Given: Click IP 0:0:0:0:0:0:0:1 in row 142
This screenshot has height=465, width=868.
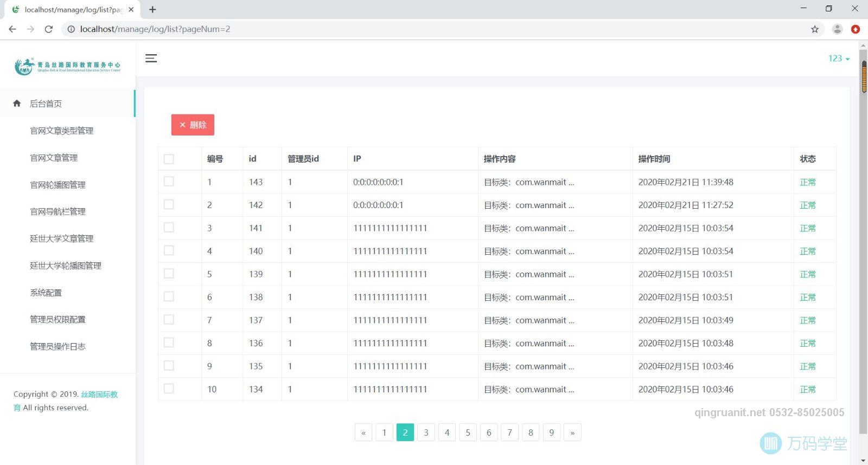Looking at the screenshot, I should click(x=378, y=205).
